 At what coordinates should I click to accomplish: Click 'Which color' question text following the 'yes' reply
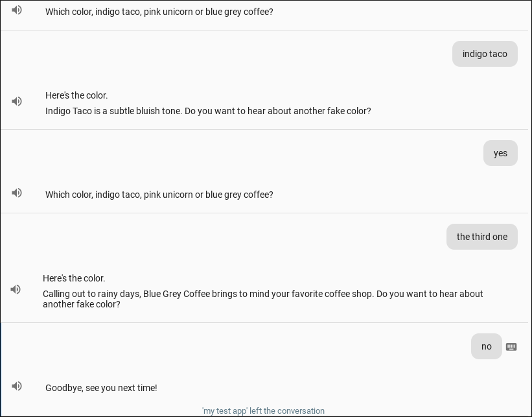tap(159, 195)
